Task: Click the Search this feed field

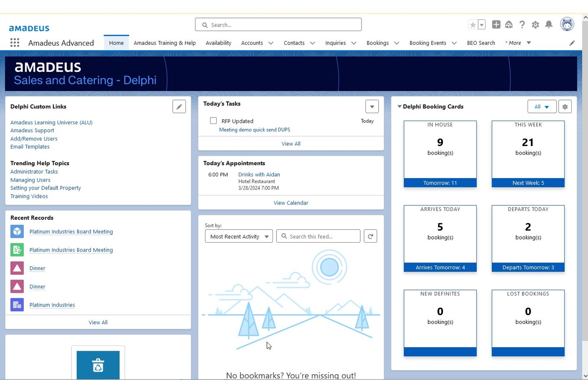Action: 318,236
